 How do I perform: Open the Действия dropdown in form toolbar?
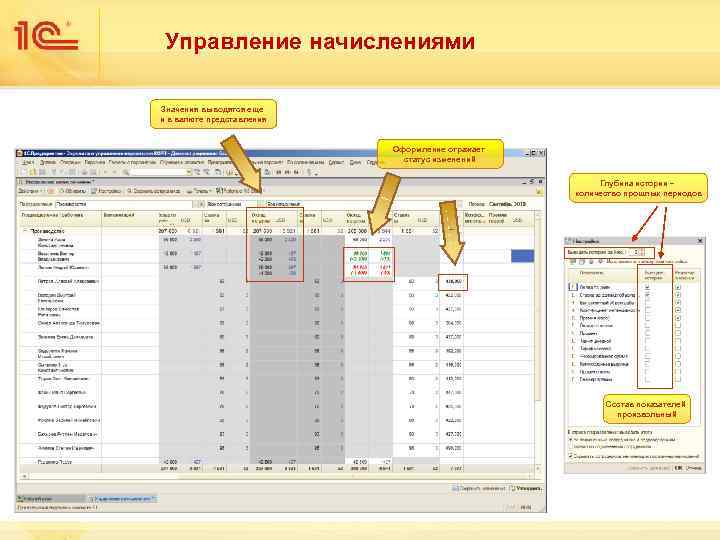(x=30, y=191)
